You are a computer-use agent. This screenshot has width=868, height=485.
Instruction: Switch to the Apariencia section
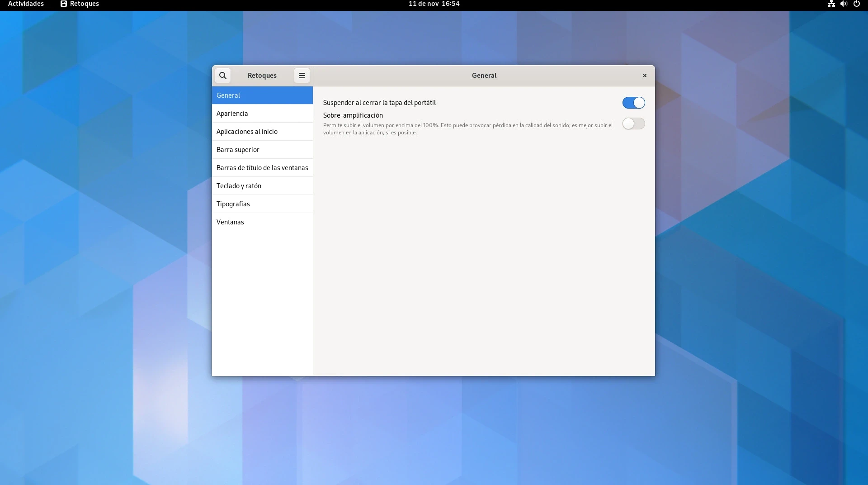[262, 114]
